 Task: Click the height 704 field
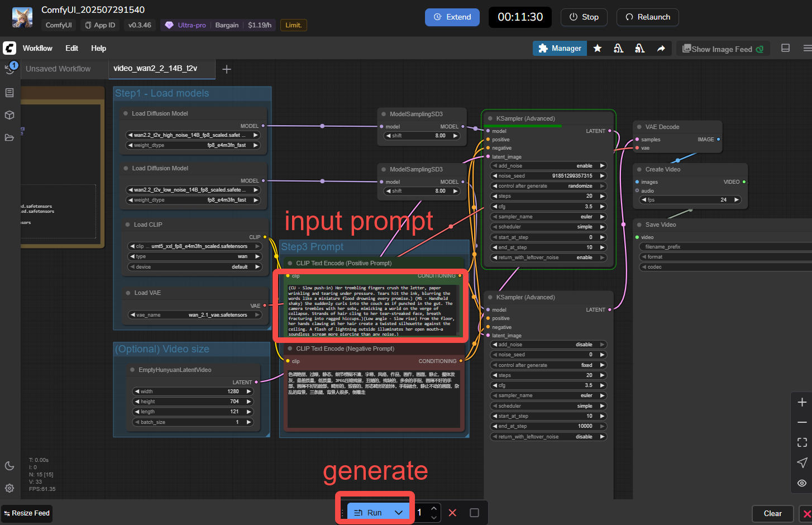(x=193, y=402)
